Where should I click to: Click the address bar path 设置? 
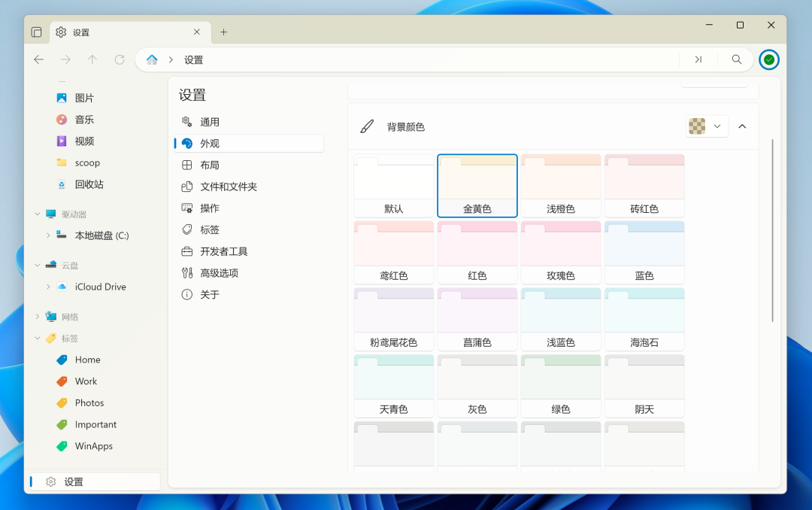click(x=194, y=60)
